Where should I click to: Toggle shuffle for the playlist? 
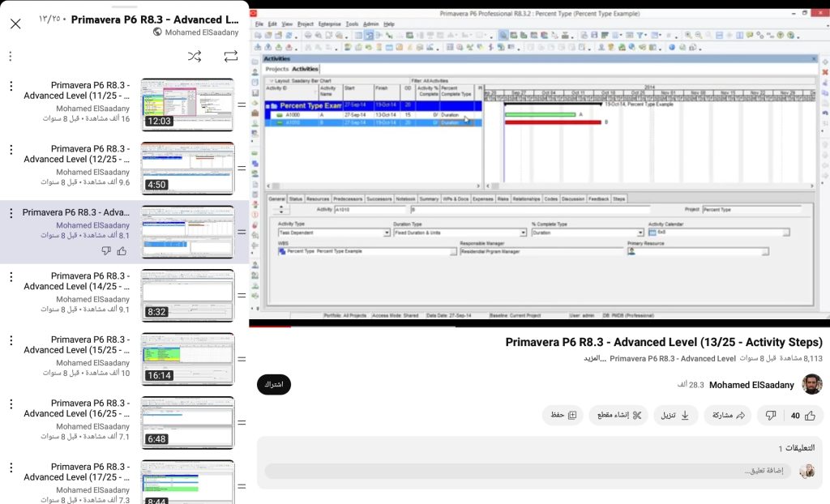point(195,56)
